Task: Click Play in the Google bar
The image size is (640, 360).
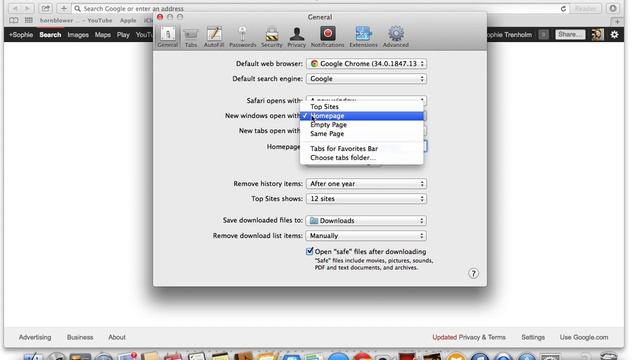Action: [123, 35]
